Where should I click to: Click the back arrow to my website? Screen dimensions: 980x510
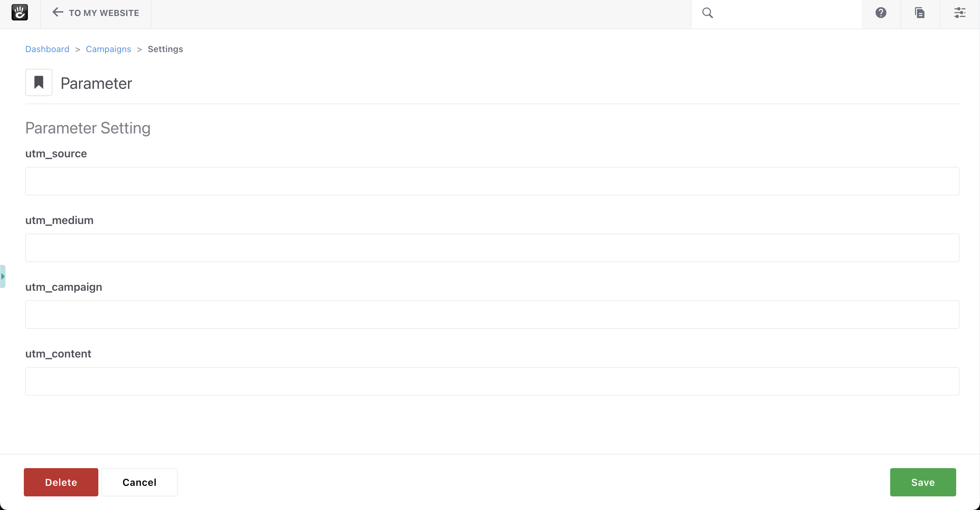point(58,13)
